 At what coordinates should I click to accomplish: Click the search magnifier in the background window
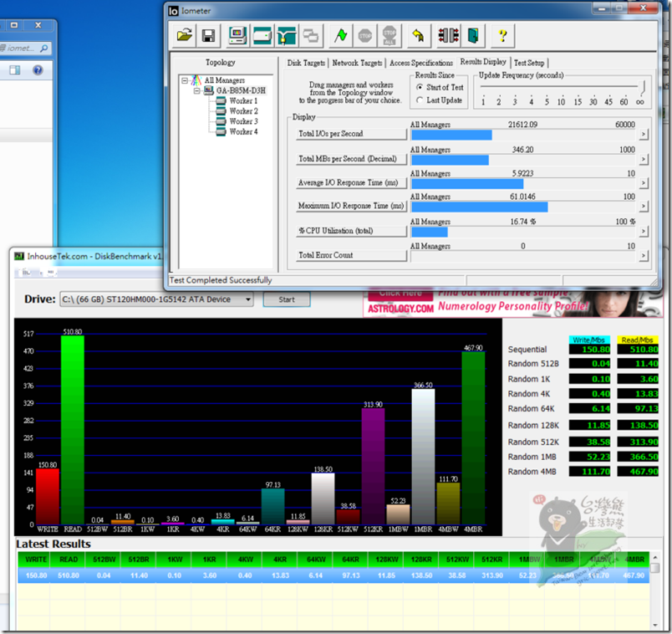point(43,48)
